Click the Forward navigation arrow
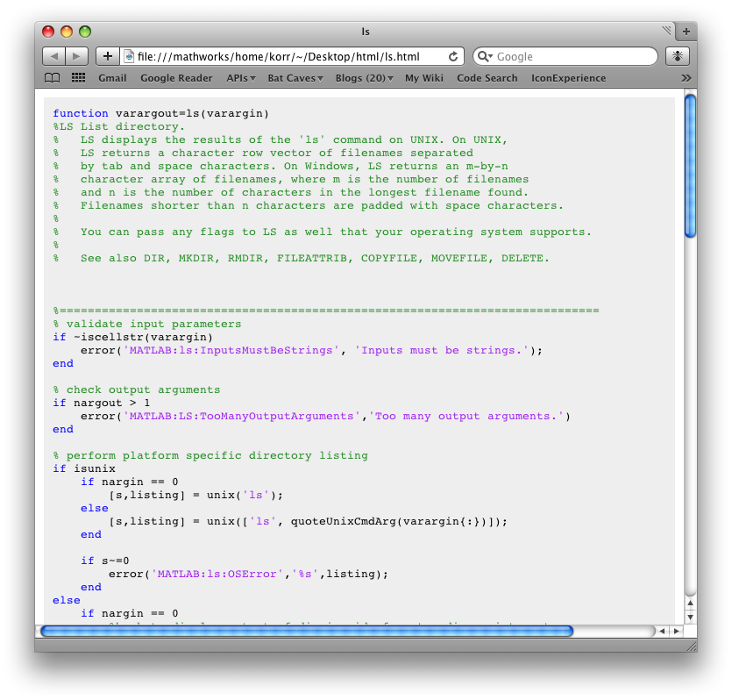This screenshot has height=700, width=732. [x=77, y=56]
